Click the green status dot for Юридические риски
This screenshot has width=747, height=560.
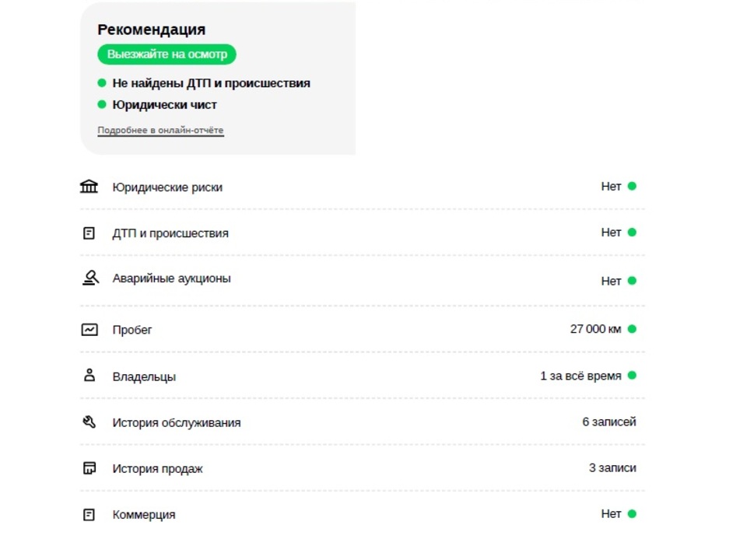point(632,186)
